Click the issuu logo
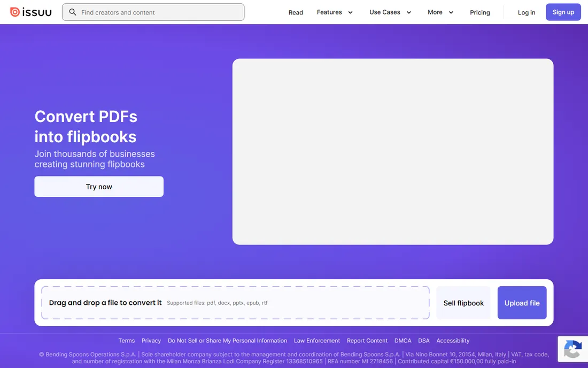The width and height of the screenshot is (588, 368). [31, 12]
